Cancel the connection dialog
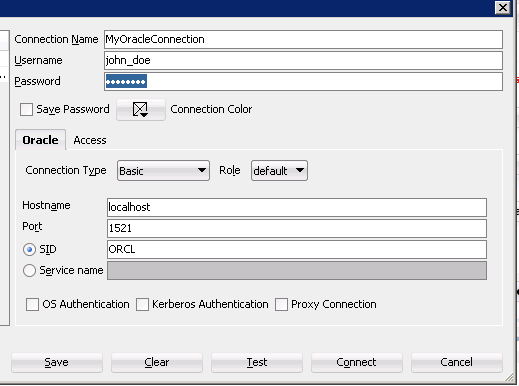Viewport: 519px width, 386px height. click(x=457, y=362)
